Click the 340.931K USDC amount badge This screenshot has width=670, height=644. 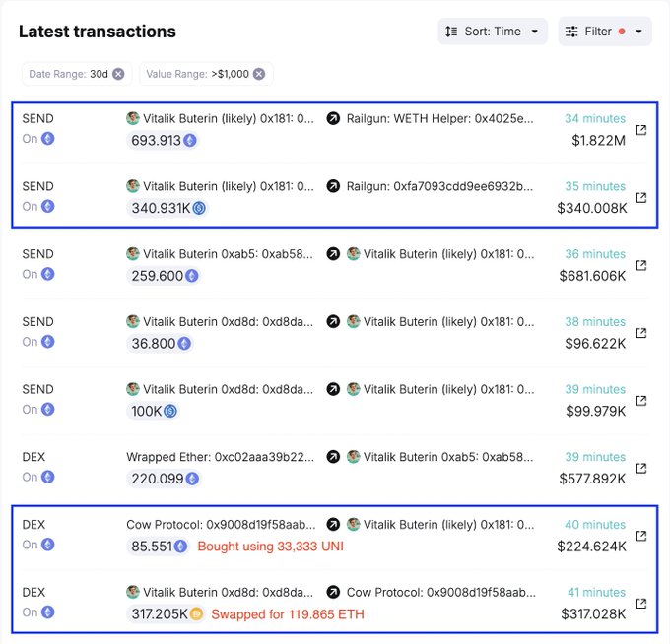(167, 208)
